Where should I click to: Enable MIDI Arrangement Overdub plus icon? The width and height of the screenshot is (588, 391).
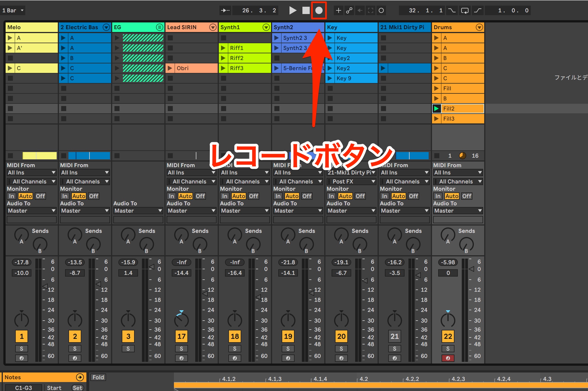click(339, 10)
